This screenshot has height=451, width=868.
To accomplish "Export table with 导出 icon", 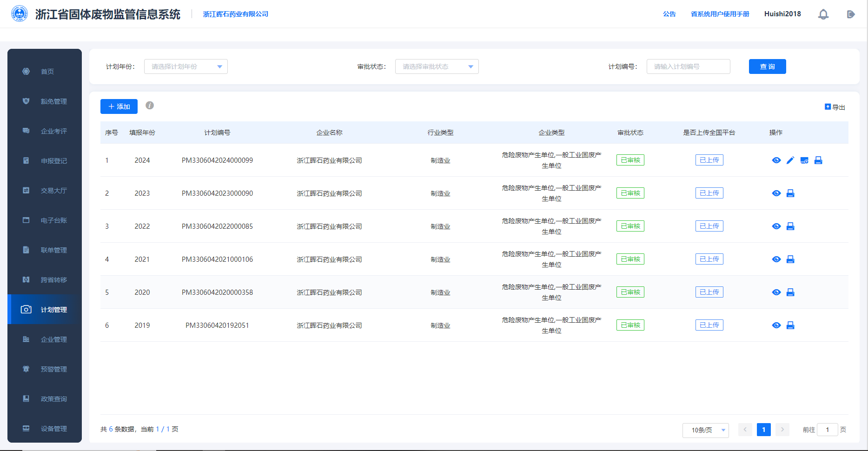I will pos(835,107).
